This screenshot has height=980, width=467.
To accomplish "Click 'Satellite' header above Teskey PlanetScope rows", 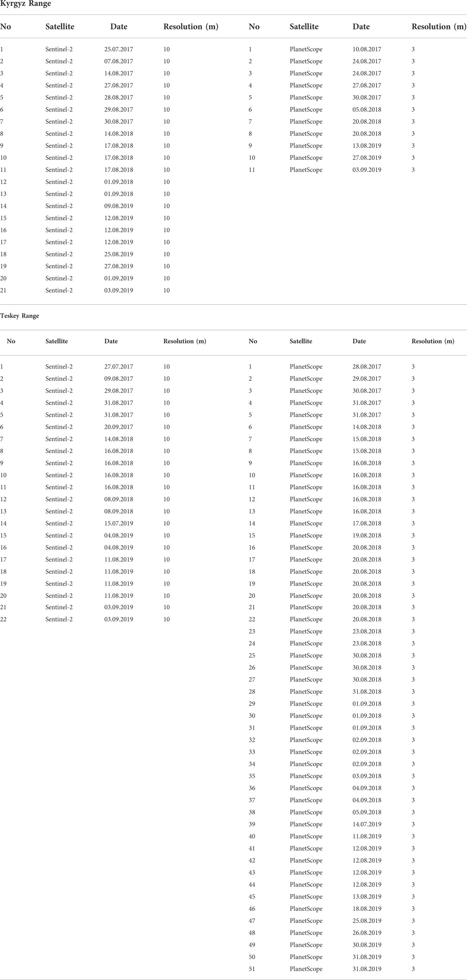I will pyautogui.click(x=301, y=341).
